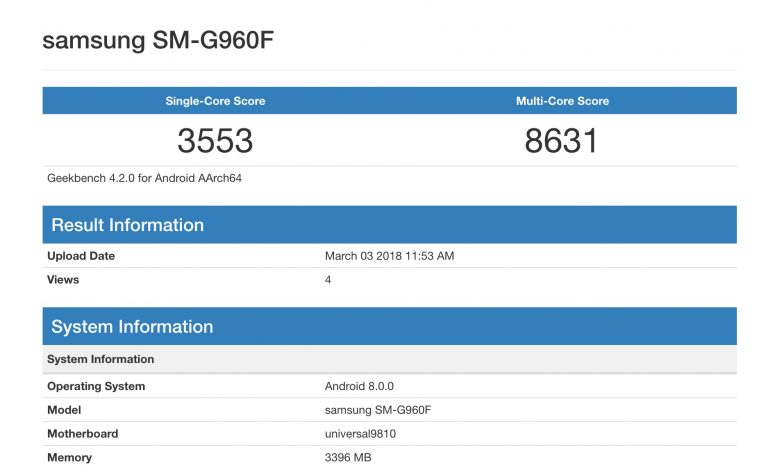The height and width of the screenshot is (472, 768).
Task: Select the Views count value 4
Action: pos(328,280)
